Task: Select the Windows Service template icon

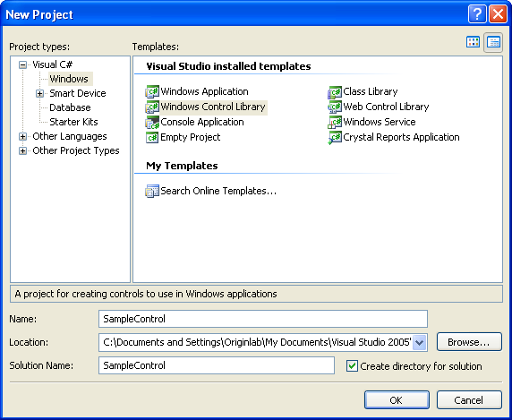Action: pyautogui.click(x=335, y=122)
